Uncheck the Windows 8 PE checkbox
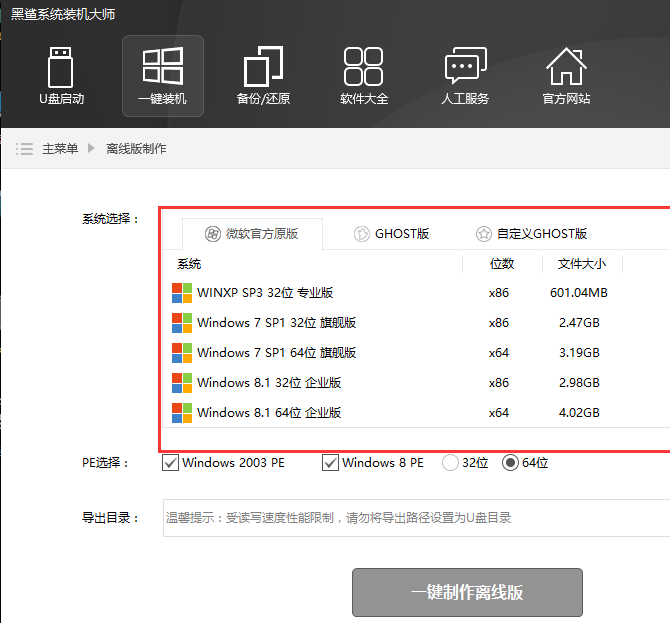 click(x=330, y=463)
